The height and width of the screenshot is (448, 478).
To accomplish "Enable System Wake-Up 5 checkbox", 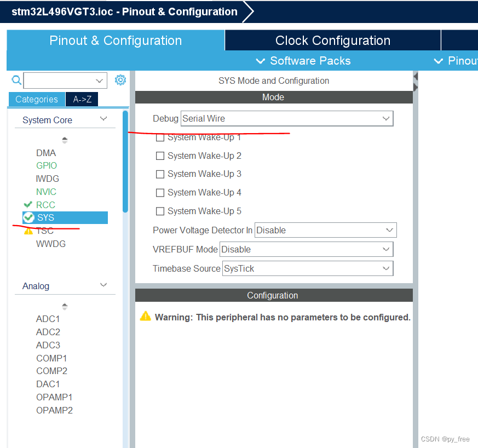I will point(160,211).
